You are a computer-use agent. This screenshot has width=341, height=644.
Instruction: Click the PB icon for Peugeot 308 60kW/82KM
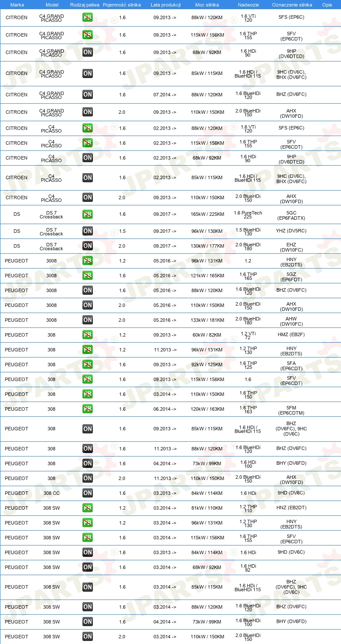(88, 335)
